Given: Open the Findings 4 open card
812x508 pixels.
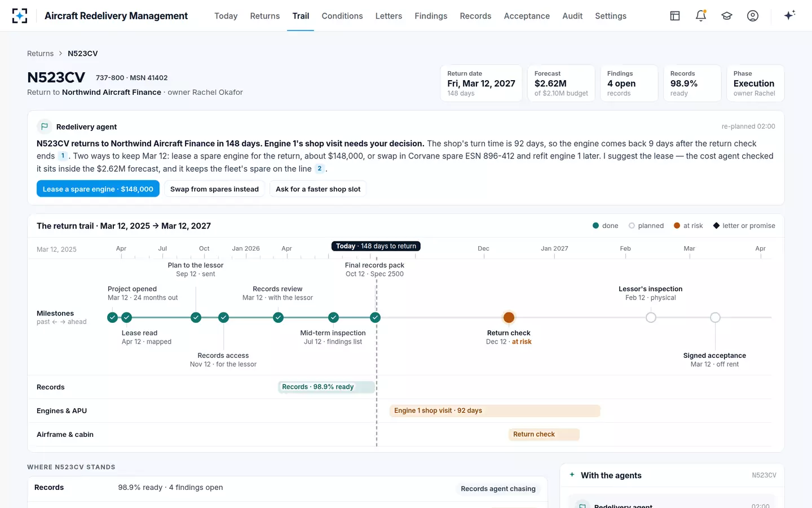Looking at the screenshot, I should point(629,84).
